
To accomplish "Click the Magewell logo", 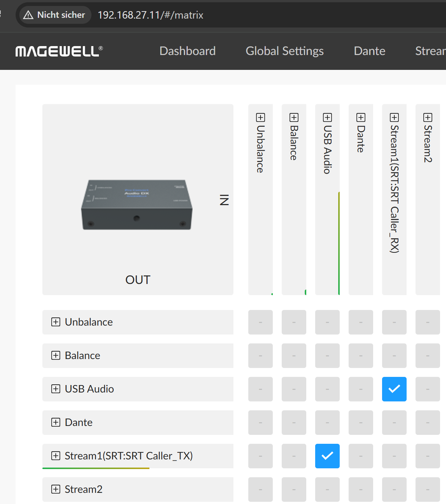I will pyautogui.click(x=59, y=51).
